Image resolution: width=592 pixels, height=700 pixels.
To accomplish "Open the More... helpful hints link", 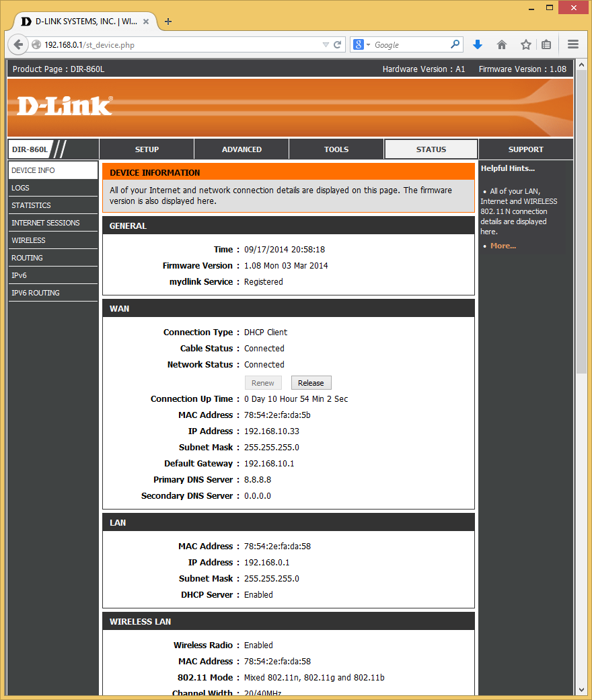I will point(503,246).
